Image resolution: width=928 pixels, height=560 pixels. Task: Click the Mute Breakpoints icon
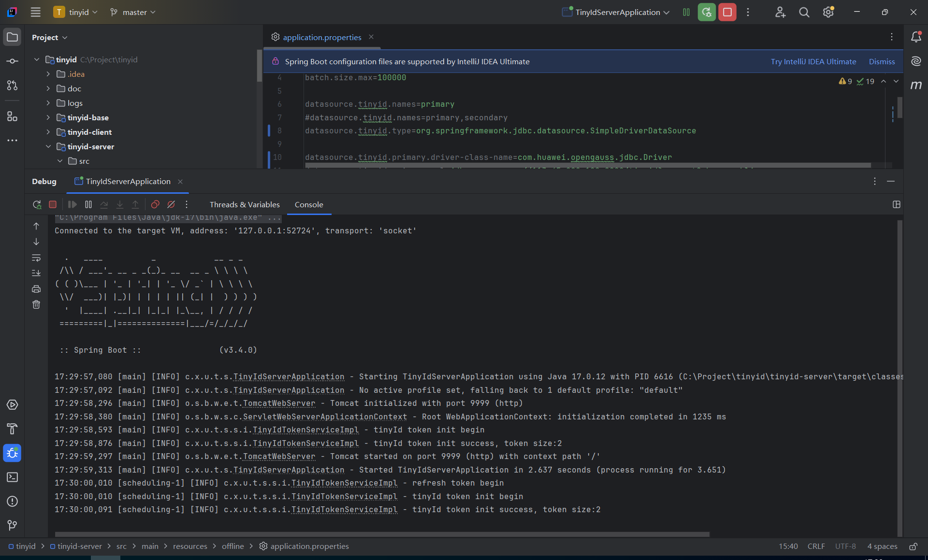[171, 204]
